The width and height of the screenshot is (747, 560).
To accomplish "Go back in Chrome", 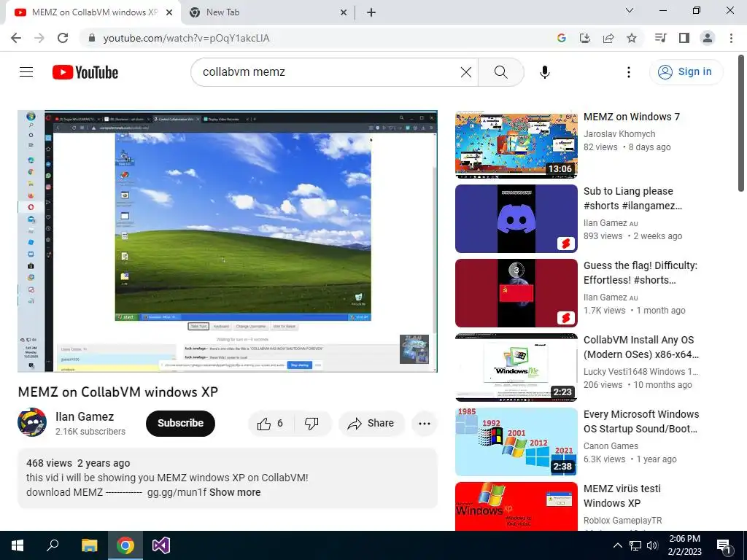I will pos(16,38).
